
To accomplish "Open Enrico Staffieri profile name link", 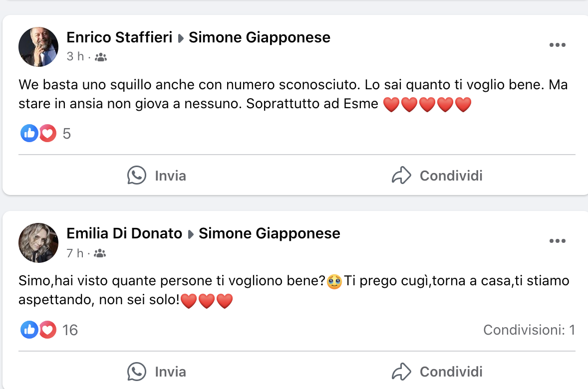I will point(119,37).
